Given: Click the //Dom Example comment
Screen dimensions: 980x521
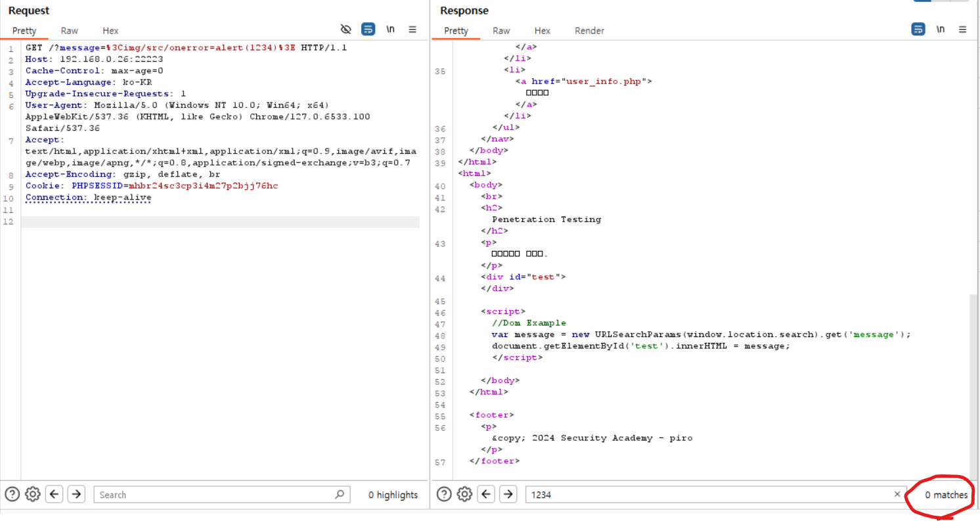Looking at the screenshot, I should tap(529, 323).
